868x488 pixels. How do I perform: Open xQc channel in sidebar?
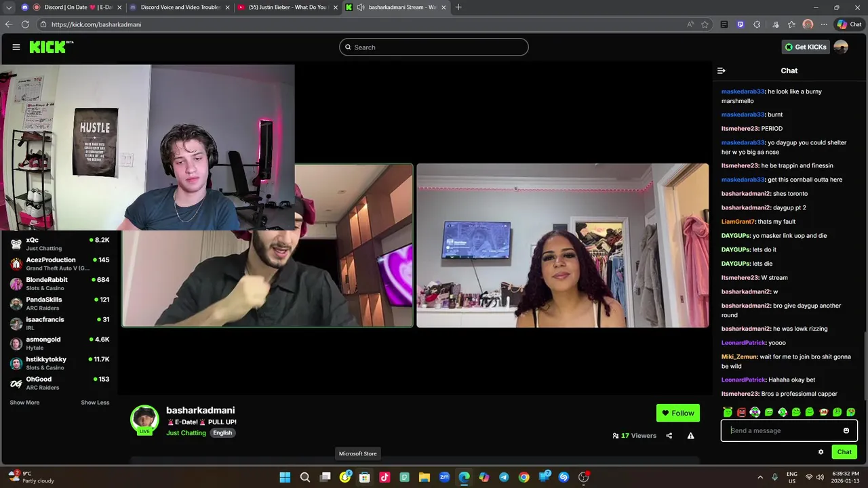pyautogui.click(x=60, y=244)
